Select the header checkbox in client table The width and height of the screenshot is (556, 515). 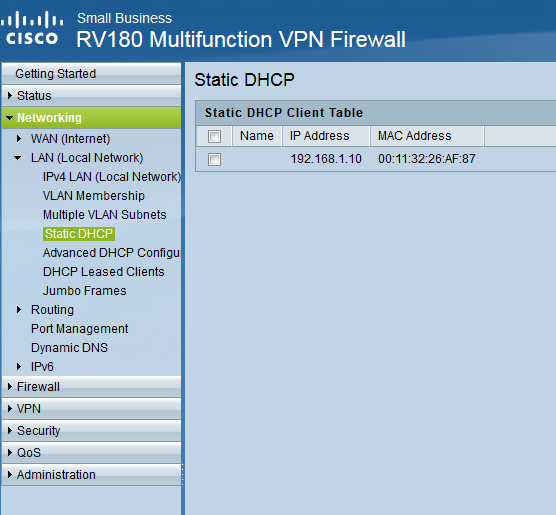pos(214,136)
